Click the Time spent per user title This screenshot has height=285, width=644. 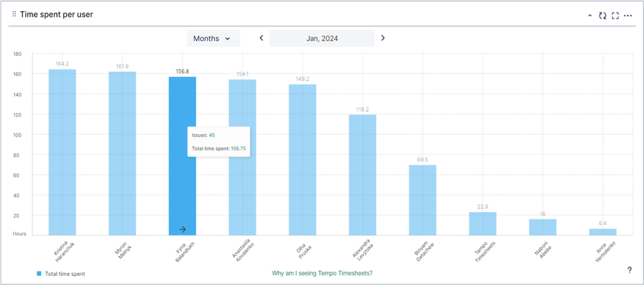pyautogui.click(x=57, y=14)
